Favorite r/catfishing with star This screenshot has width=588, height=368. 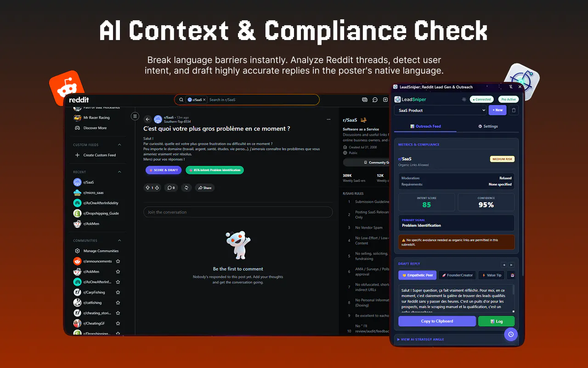tap(118, 303)
